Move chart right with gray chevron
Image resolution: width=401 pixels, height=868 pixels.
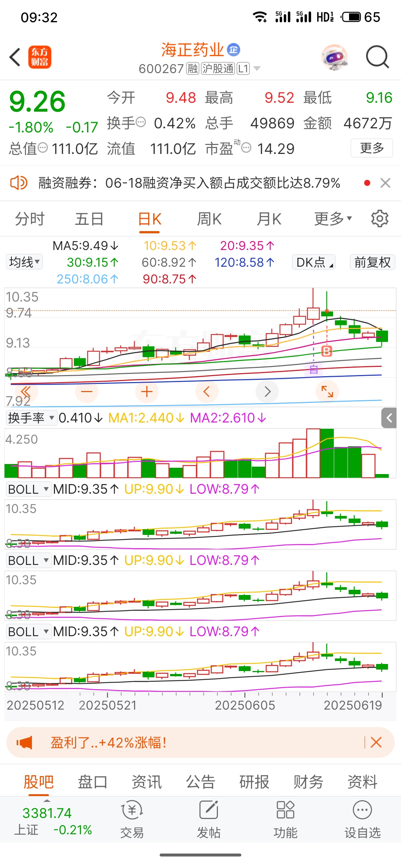coord(267,392)
